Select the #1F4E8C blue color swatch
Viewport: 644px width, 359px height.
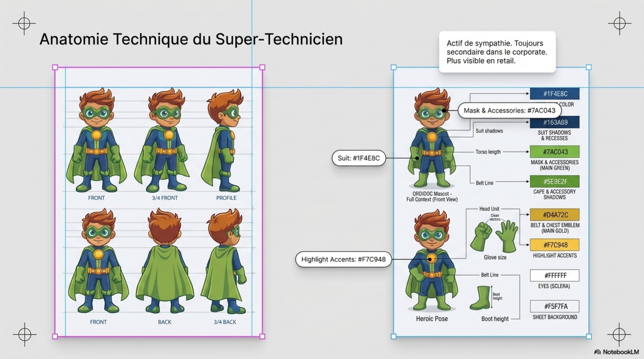555,94
